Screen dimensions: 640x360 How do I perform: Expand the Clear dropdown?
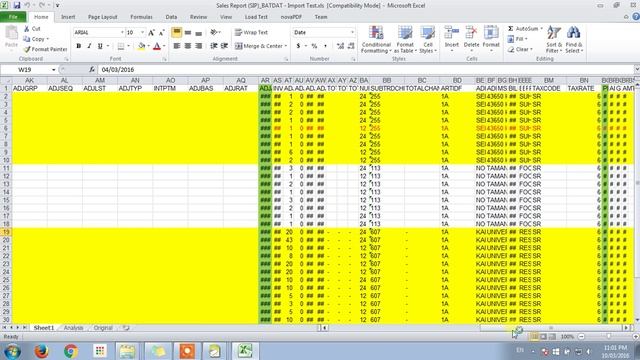point(531,49)
